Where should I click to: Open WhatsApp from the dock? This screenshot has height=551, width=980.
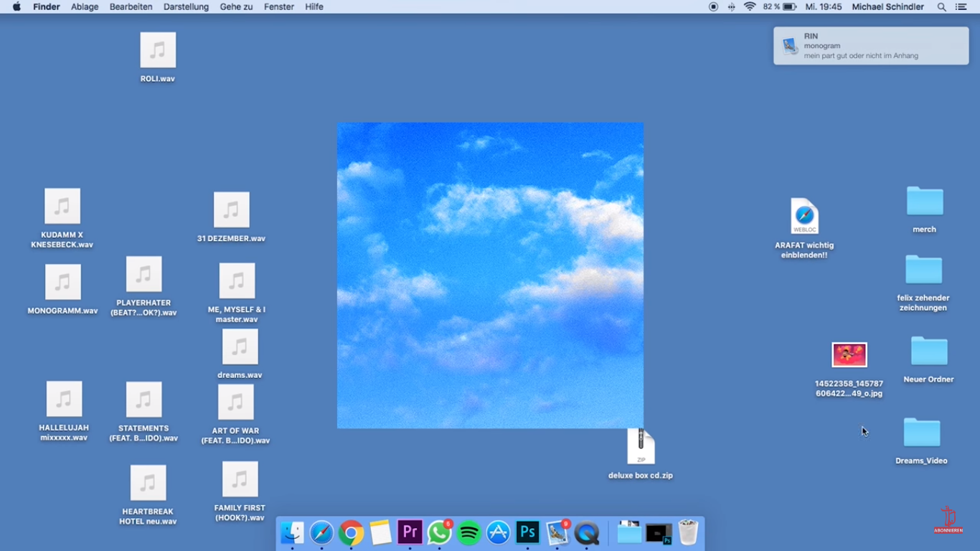pos(439,533)
